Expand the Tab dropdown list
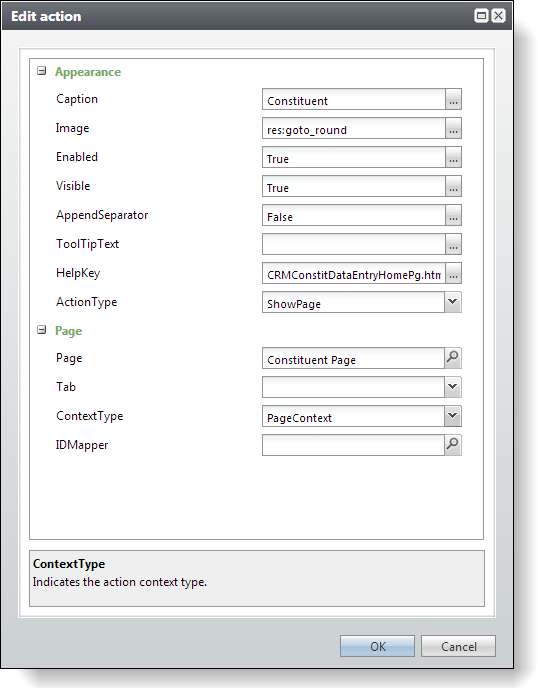Viewport: 538px width, 688px height. [x=452, y=387]
